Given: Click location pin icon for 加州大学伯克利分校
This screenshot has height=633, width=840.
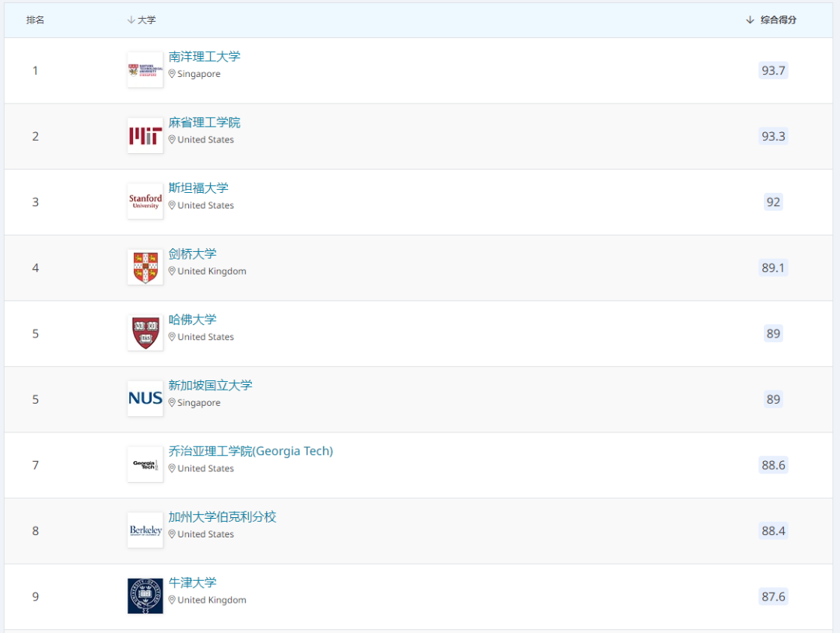Looking at the screenshot, I should pyautogui.click(x=172, y=534).
